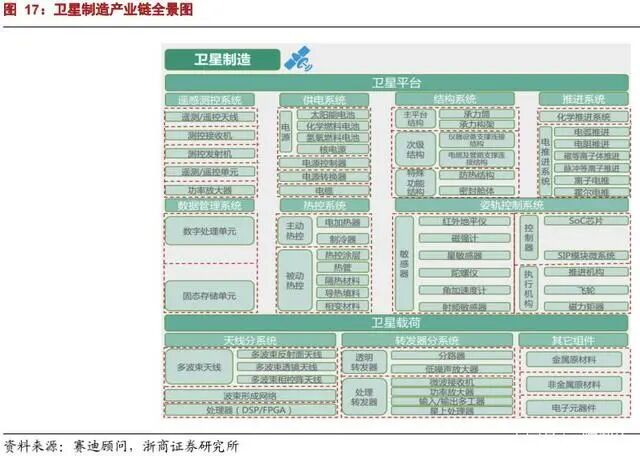Click the 陀螺仪 box
640x456 pixels.
(465, 273)
